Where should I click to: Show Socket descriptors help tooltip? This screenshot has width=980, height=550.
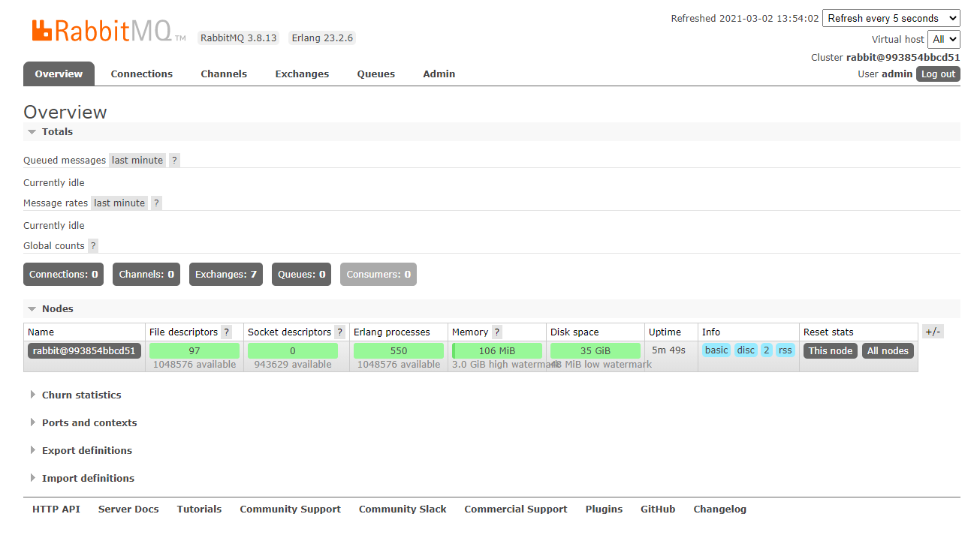point(340,332)
